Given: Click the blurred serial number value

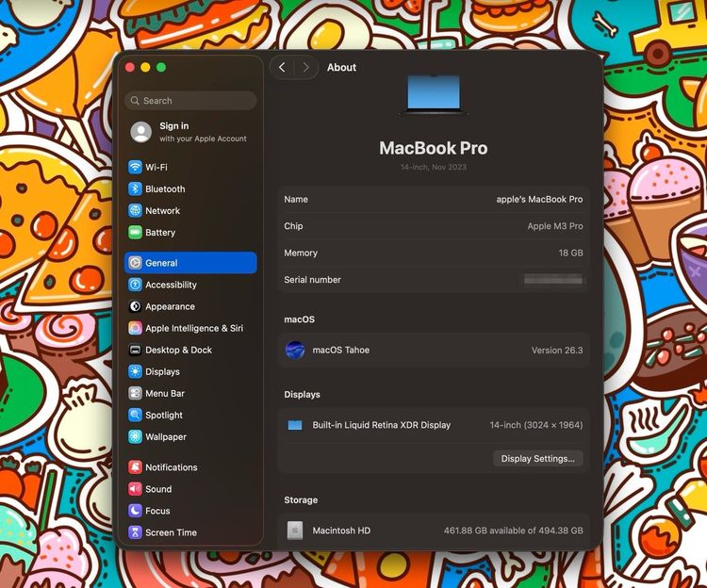Looking at the screenshot, I should [553, 280].
